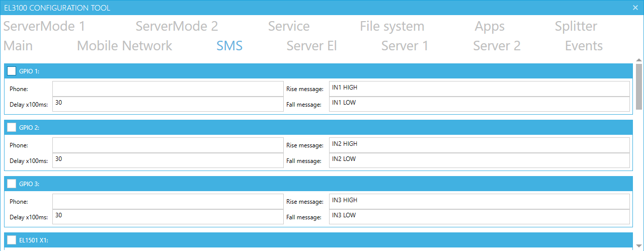Edit the IN2 LOW fall message

point(479,160)
